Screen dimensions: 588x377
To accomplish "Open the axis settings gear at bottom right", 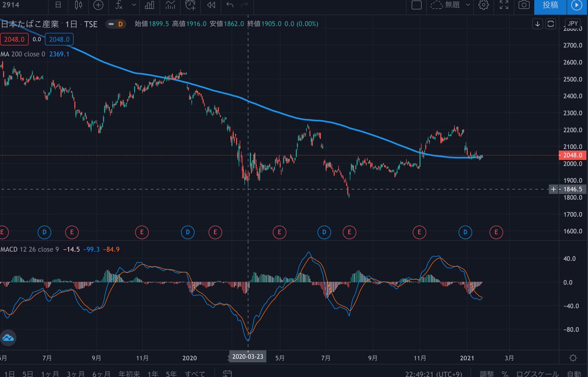I will point(573,358).
